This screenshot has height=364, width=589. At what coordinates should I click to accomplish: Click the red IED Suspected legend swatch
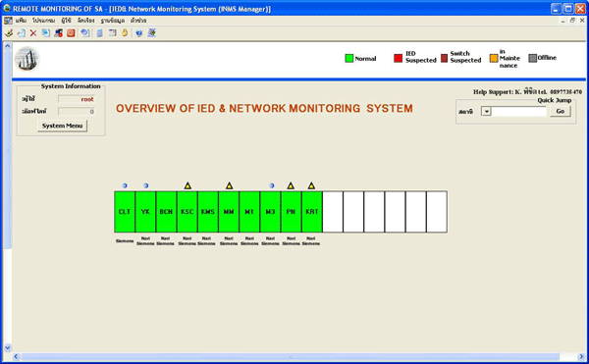(398, 58)
